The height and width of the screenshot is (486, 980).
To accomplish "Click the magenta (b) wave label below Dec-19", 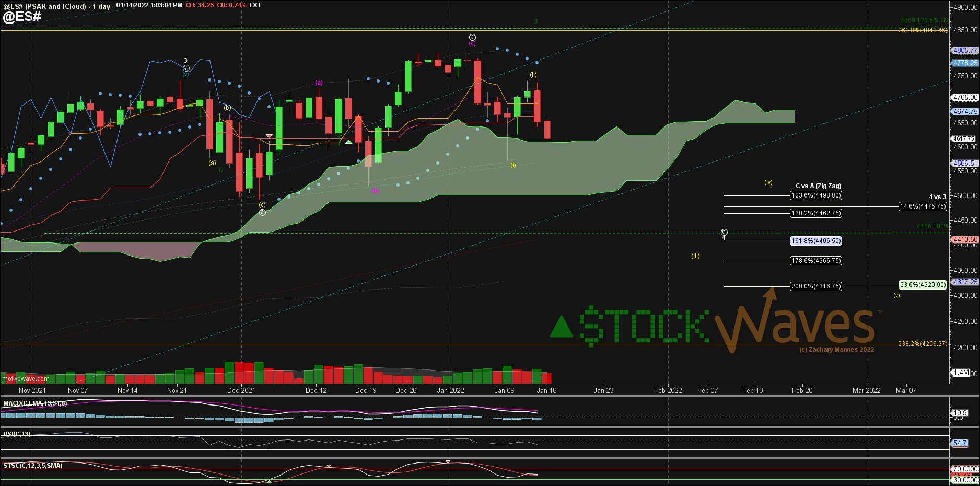I will [x=375, y=191].
